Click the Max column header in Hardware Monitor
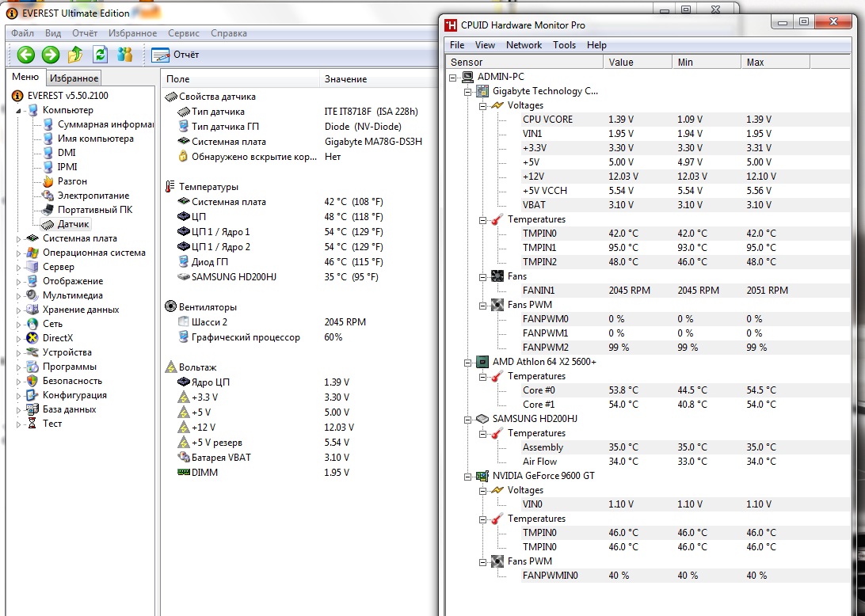This screenshot has width=865, height=616. click(775, 63)
